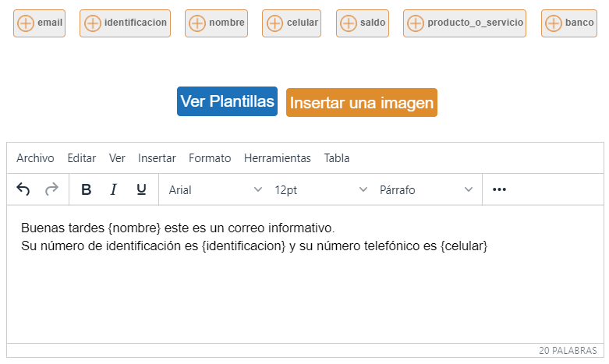Open the Párrafo block format dropdown
This screenshot has height=364, width=609.
(426, 189)
